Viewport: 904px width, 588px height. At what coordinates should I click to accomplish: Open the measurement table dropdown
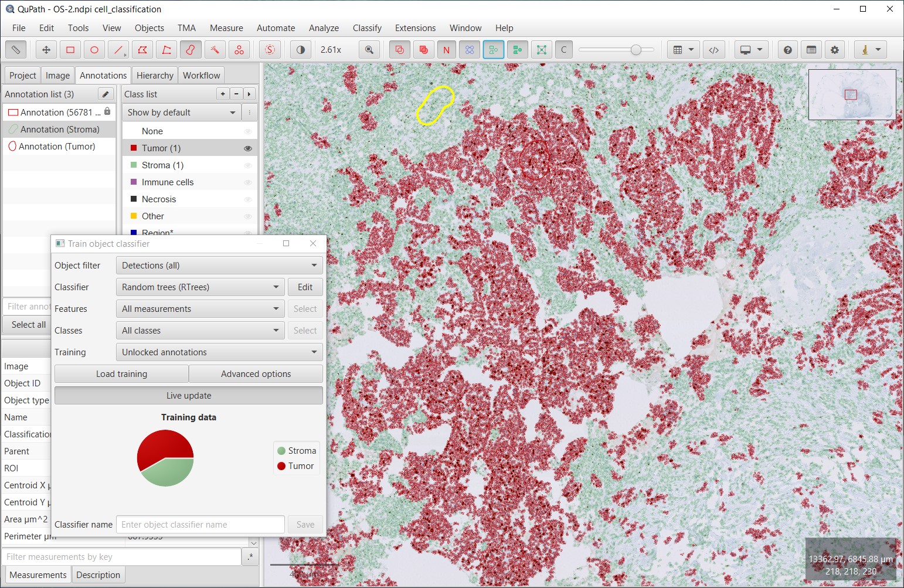pyautogui.click(x=683, y=50)
